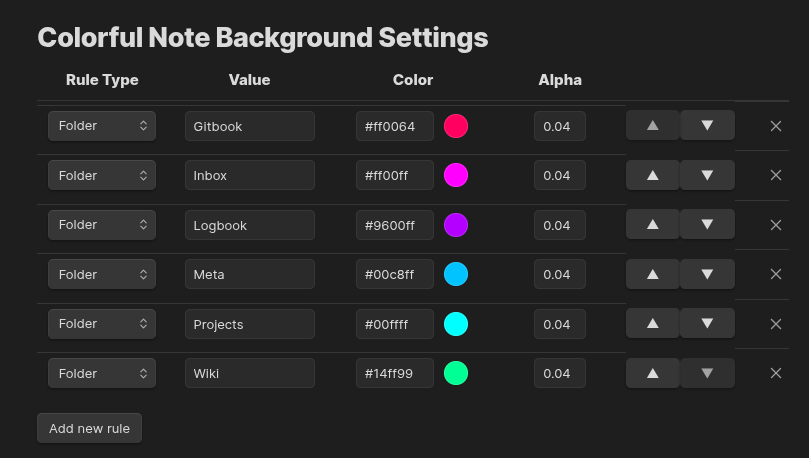809x458 pixels.
Task: Remove the Projects rule
Action: (x=775, y=324)
